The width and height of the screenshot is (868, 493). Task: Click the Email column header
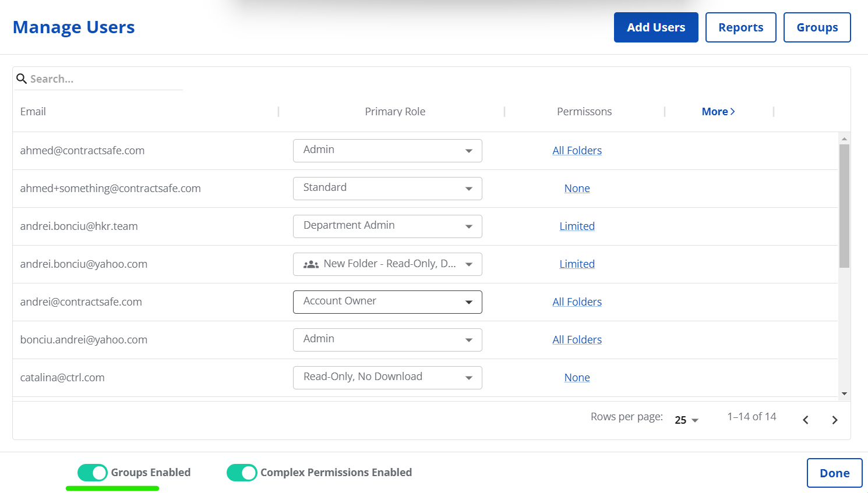click(x=33, y=111)
